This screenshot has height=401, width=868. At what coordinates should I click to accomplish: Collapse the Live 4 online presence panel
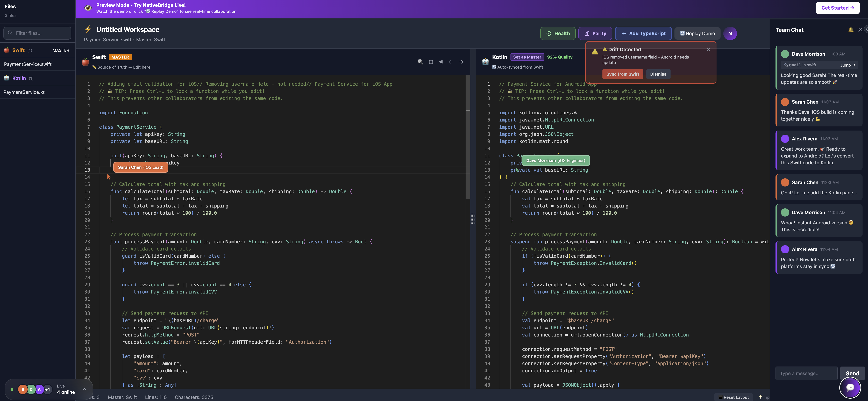tap(85, 389)
